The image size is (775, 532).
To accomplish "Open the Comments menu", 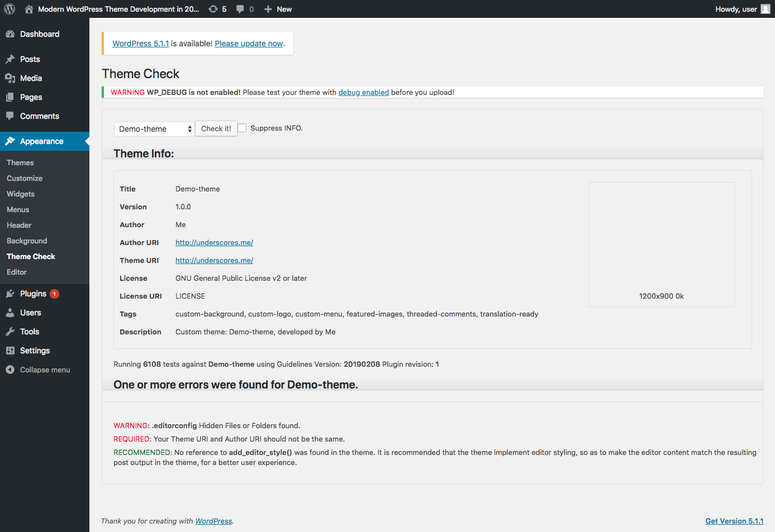I will point(45,116).
